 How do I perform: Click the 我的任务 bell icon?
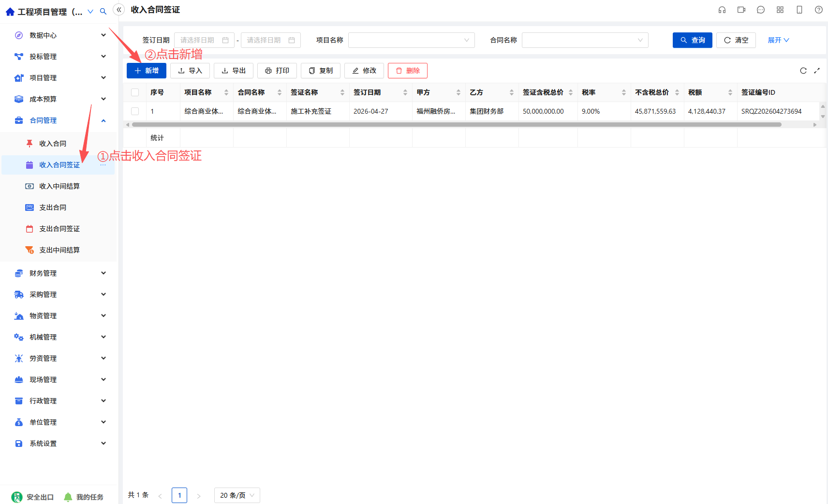pos(68,497)
